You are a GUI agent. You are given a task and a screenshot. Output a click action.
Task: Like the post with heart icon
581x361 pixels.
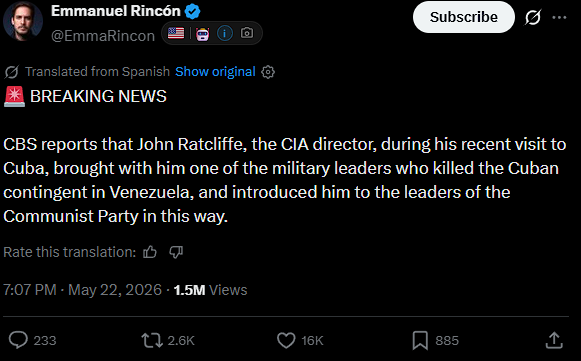point(286,340)
